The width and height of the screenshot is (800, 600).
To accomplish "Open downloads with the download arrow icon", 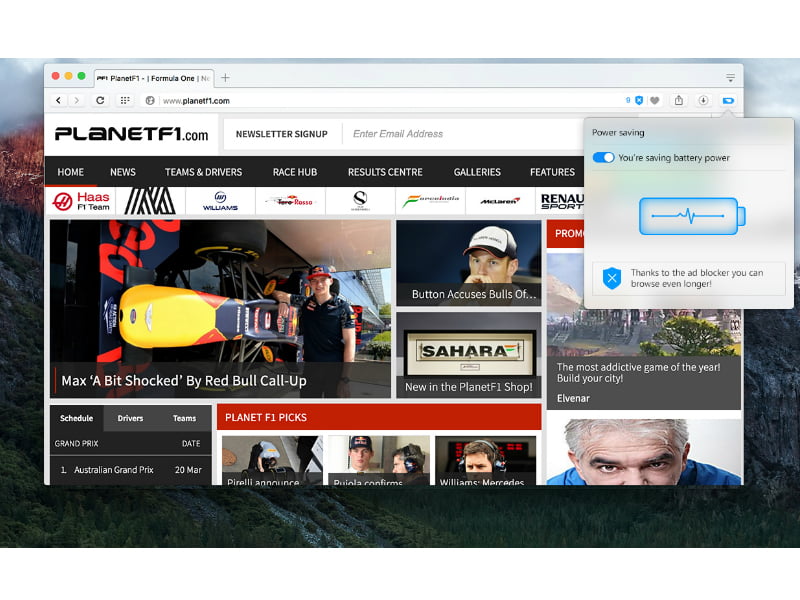I will pos(703,100).
